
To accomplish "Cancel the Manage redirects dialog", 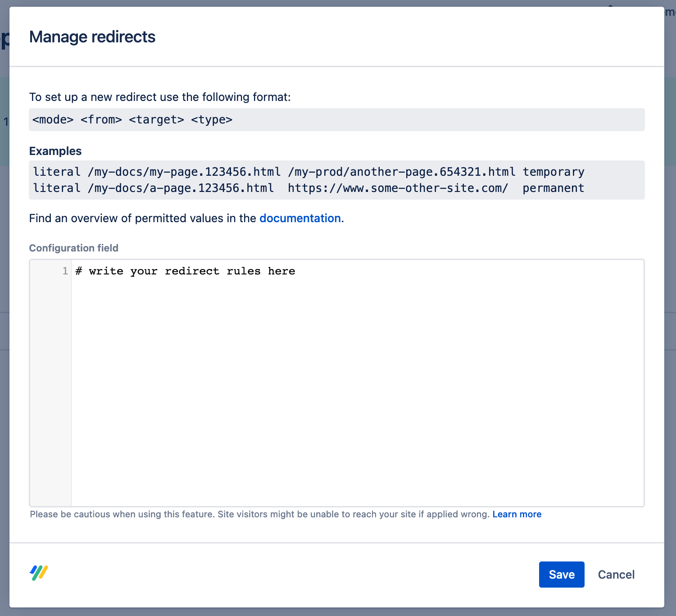I will pos(616,575).
